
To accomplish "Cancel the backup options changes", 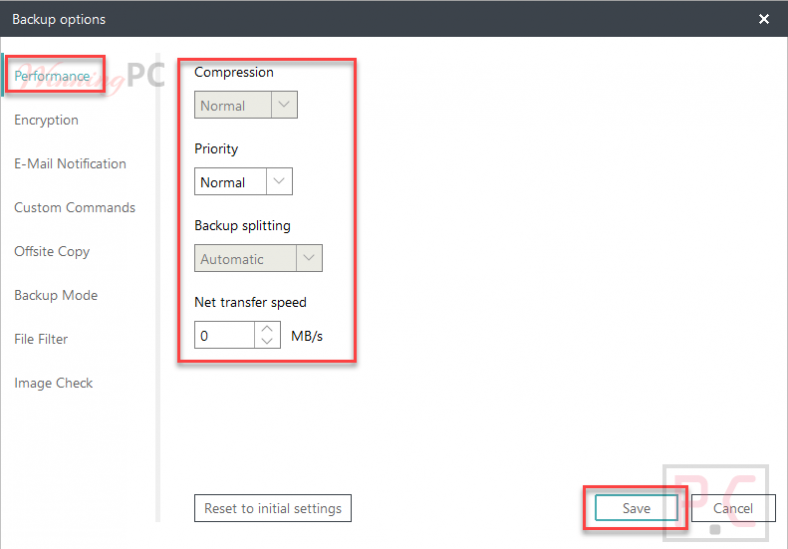I will click(x=733, y=508).
